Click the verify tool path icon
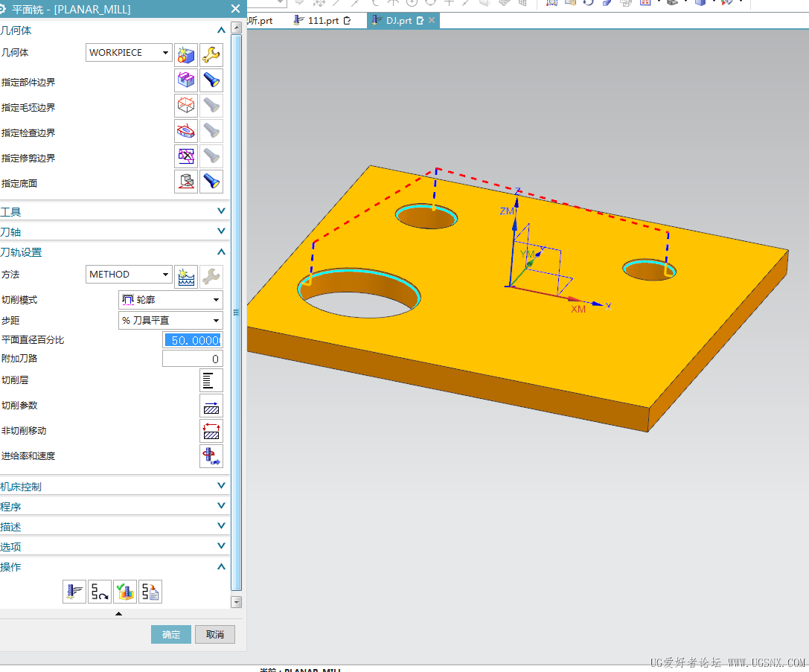The height and width of the screenshot is (672, 809). [125, 592]
